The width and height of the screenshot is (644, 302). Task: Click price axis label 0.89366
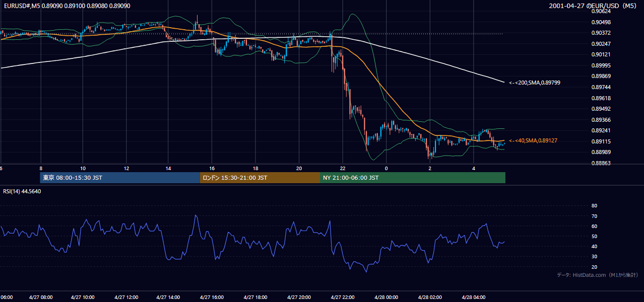pyautogui.click(x=602, y=120)
